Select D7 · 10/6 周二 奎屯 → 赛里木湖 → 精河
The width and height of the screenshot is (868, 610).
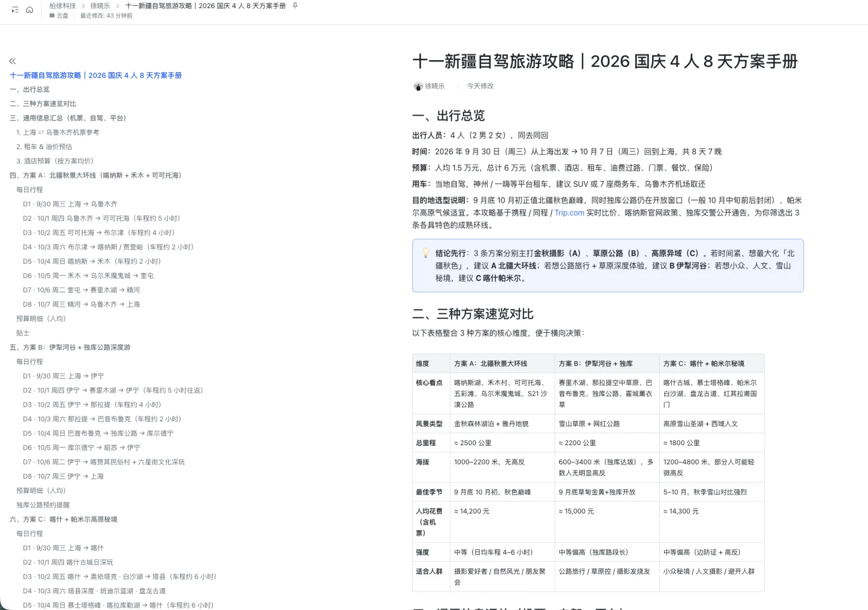81,290
